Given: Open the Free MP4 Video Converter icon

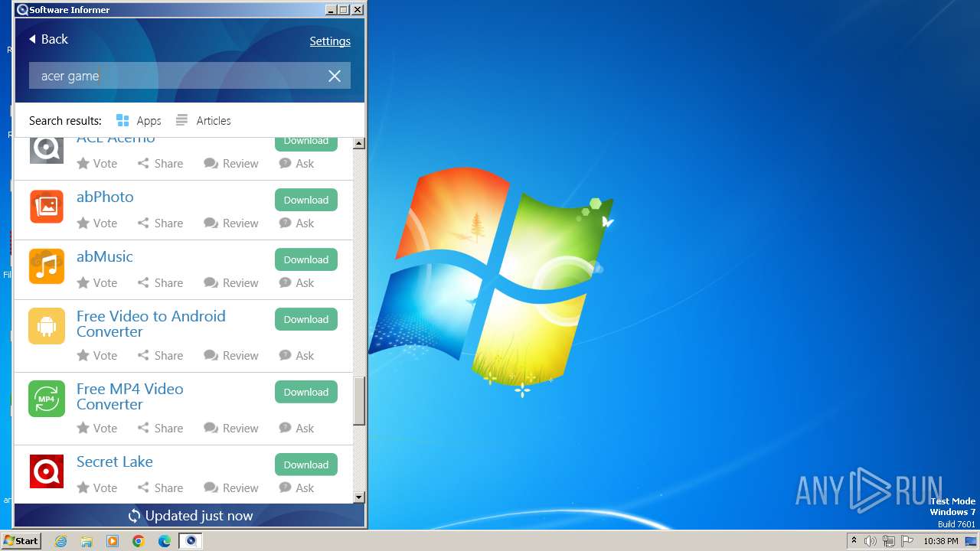Looking at the screenshot, I should pyautogui.click(x=47, y=399).
